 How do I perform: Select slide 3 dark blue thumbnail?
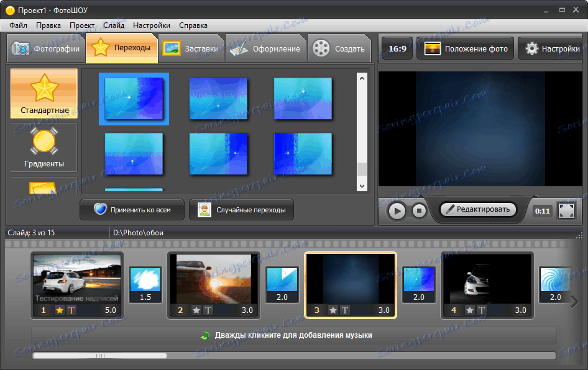[x=350, y=286]
